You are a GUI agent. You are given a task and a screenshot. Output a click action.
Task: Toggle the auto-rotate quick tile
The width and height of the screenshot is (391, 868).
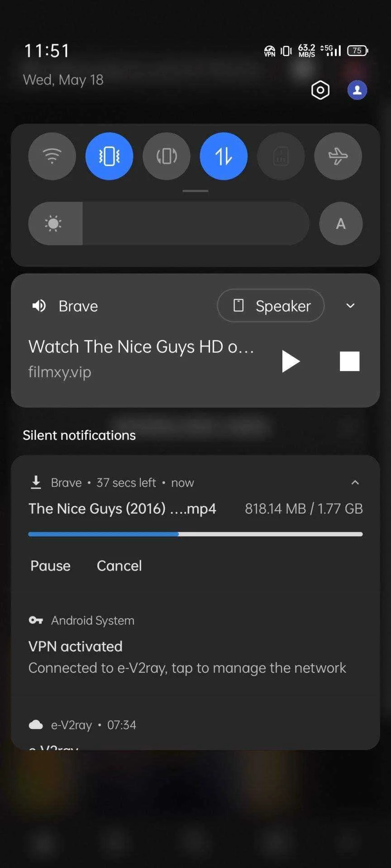(167, 156)
